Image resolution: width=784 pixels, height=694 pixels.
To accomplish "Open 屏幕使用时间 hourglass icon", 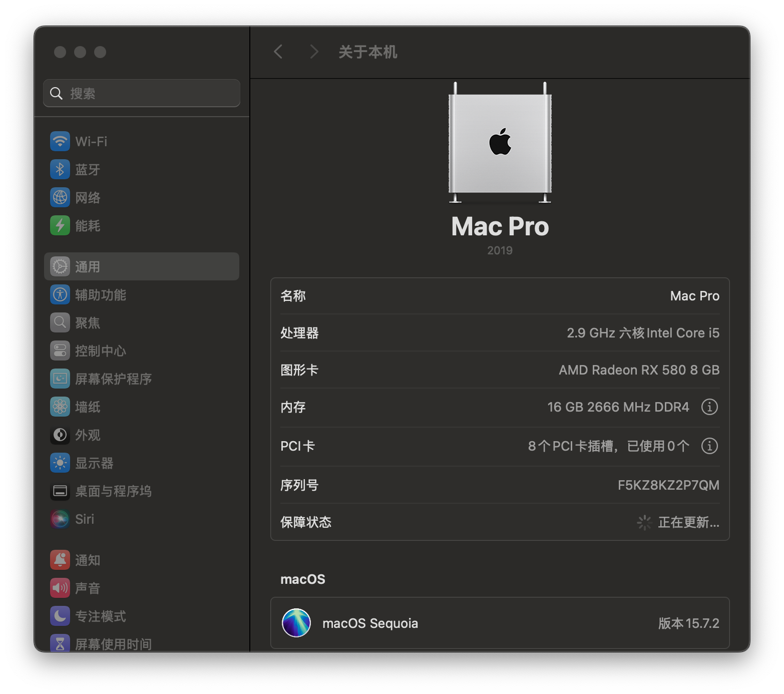I will click(x=60, y=642).
